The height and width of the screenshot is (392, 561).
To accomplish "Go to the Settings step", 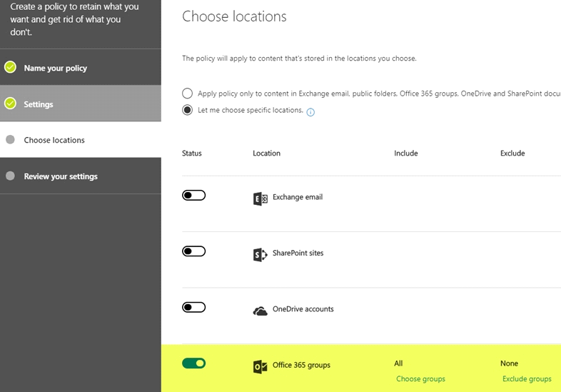I will (81, 104).
